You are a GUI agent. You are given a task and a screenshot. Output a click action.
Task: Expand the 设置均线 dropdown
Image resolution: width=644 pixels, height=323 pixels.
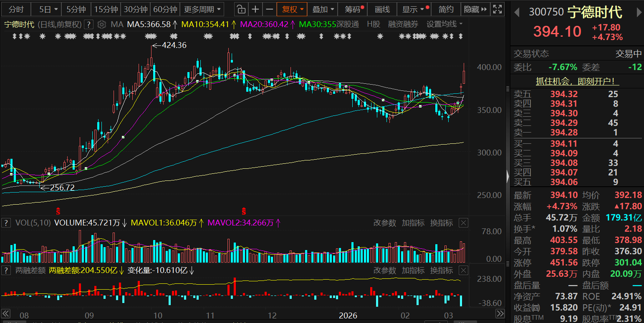coord(444,25)
